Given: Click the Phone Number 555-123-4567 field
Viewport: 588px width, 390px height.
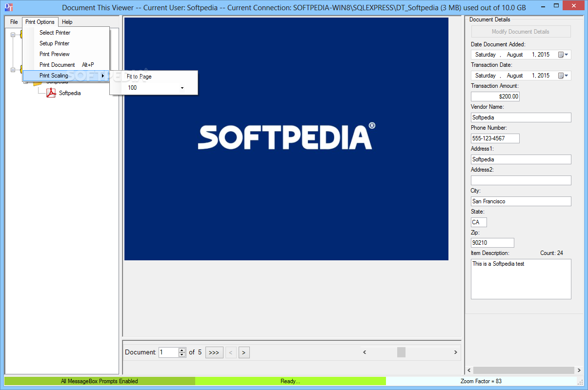Looking at the screenshot, I should pos(495,138).
